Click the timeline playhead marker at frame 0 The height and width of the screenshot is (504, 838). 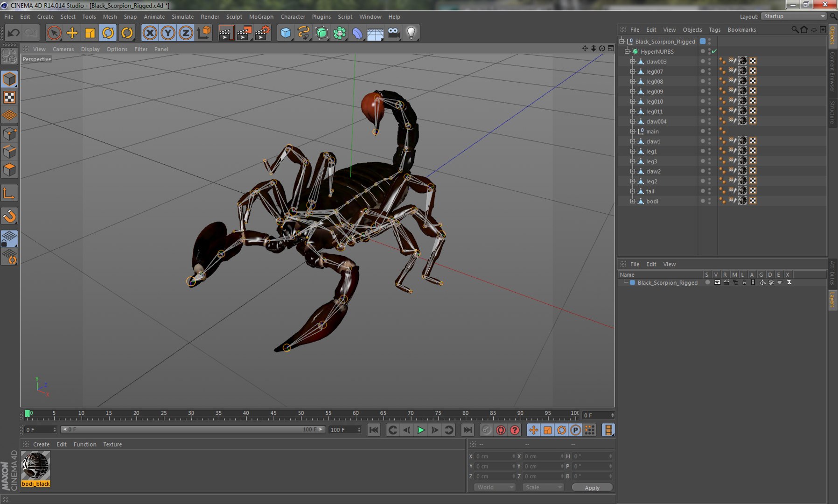28,413
